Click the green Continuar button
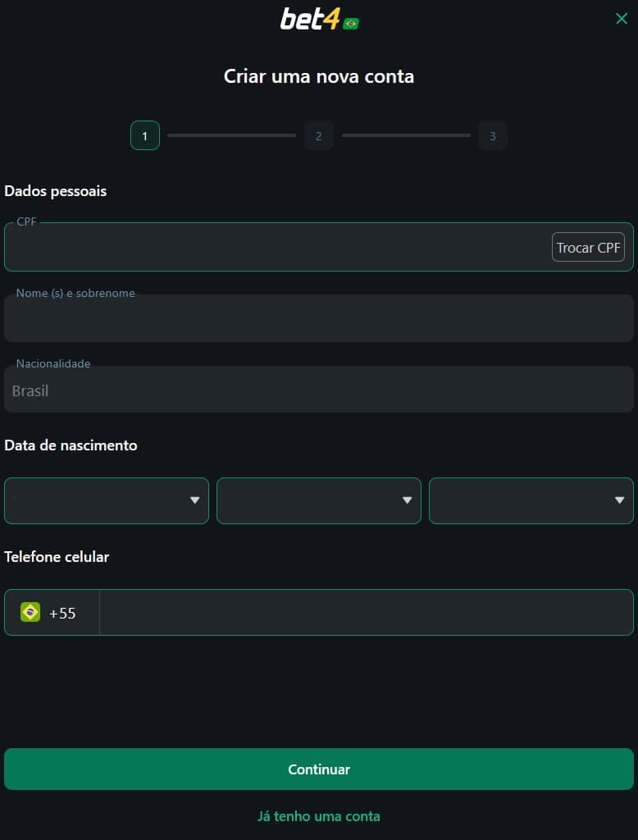 tap(319, 769)
